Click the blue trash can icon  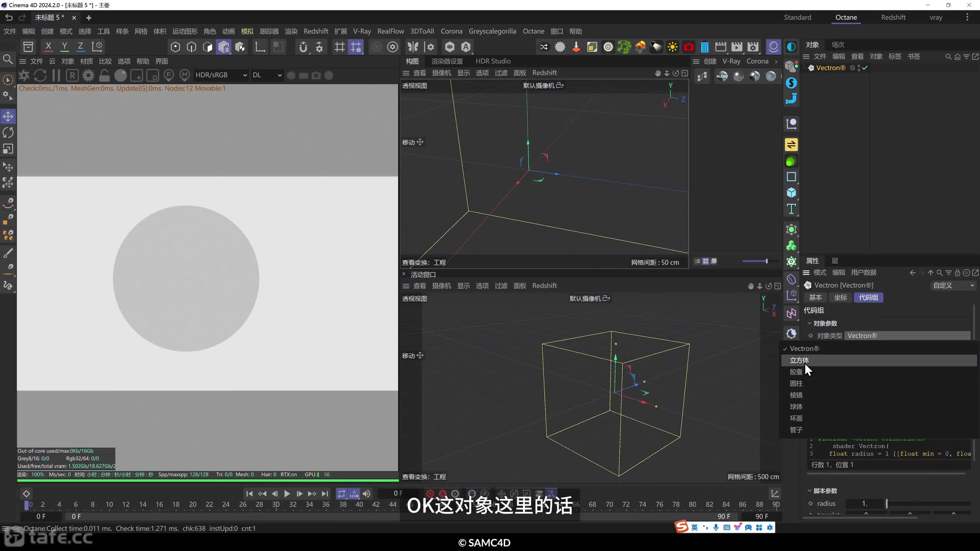705,47
